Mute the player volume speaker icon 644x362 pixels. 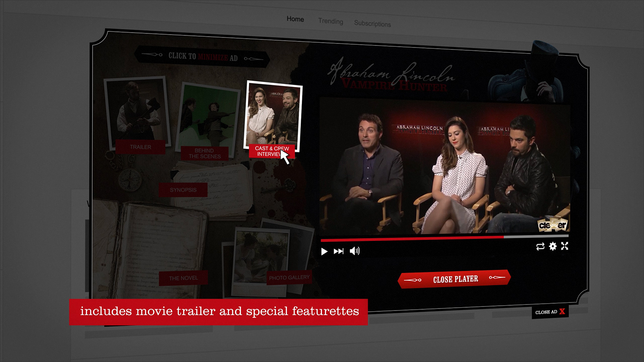(355, 251)
